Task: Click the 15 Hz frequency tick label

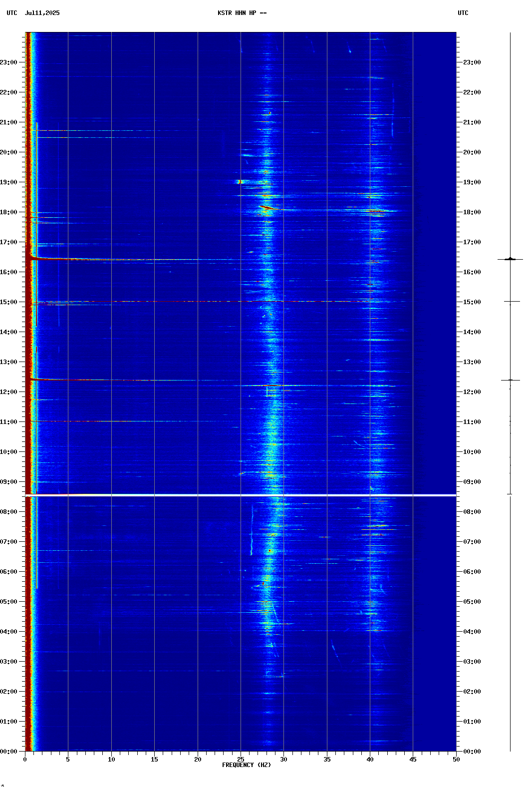Action: click(x=154, y=760)
